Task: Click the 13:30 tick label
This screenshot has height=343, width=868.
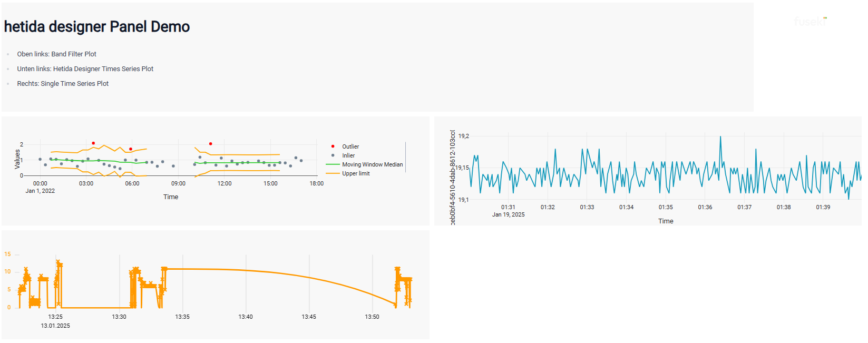Action: 119,317
